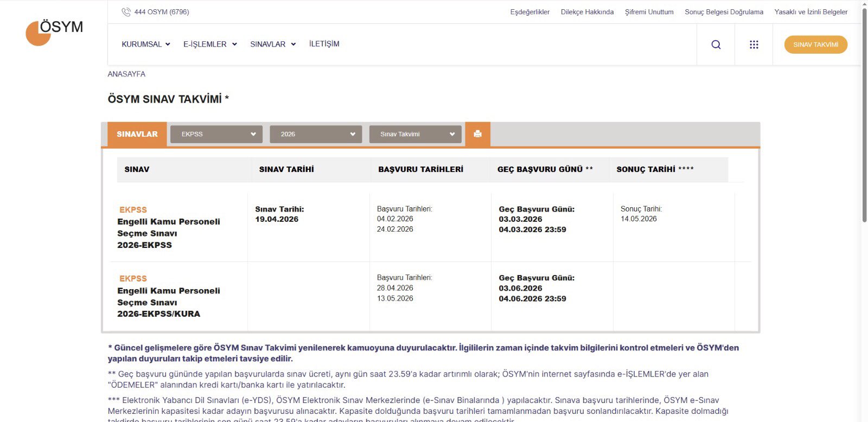Click the ÖSYM logo
Screen dimensions: 868x422
tap(54, 32)
